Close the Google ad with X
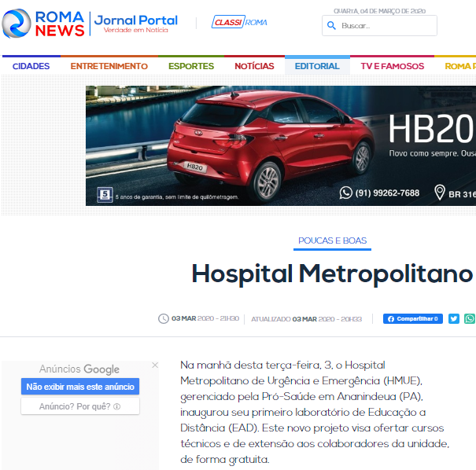The image size is (476, 470). point(155,365)
